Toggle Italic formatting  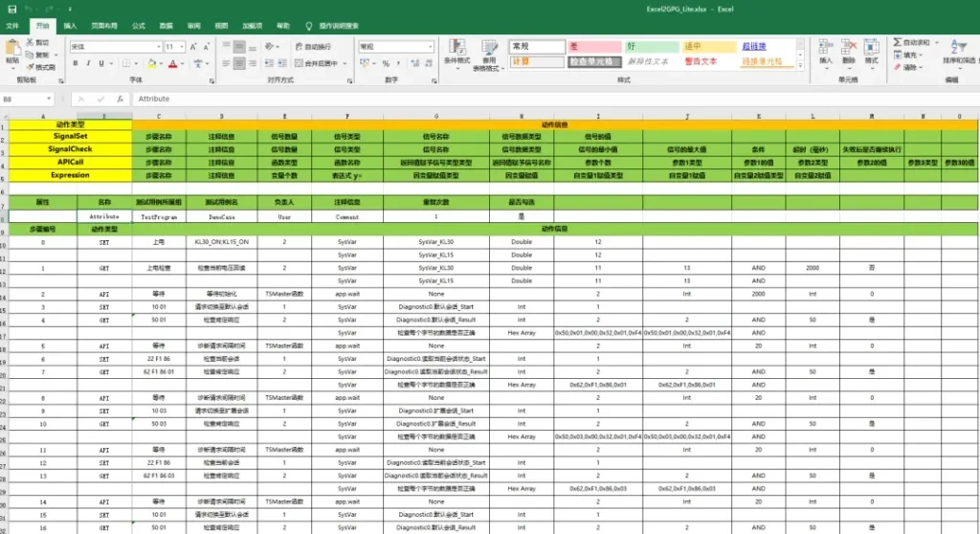click(88, 64)
